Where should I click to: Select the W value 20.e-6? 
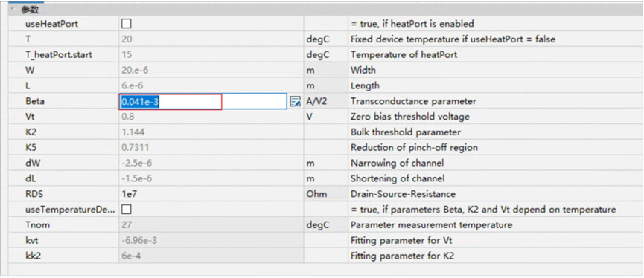[135, 70]
